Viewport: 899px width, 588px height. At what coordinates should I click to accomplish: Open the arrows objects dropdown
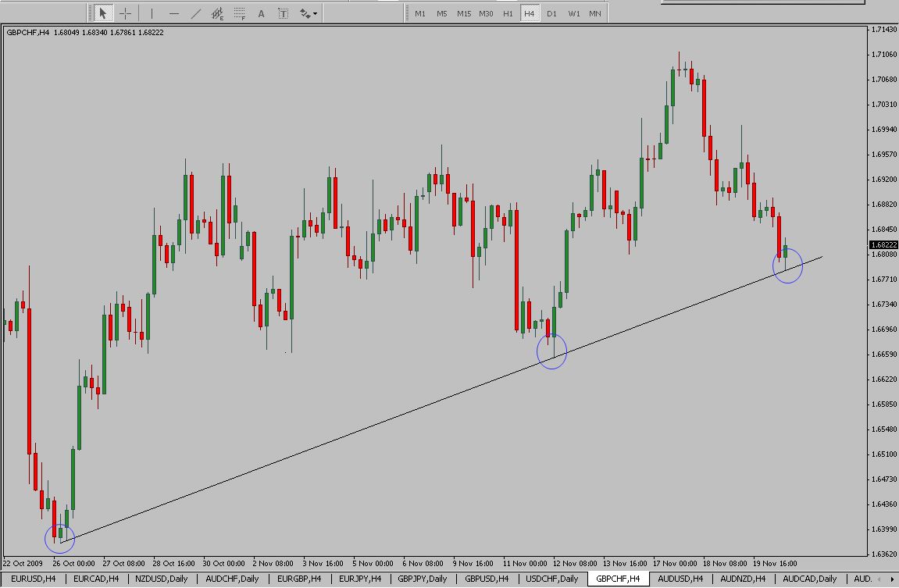(309, 13)
